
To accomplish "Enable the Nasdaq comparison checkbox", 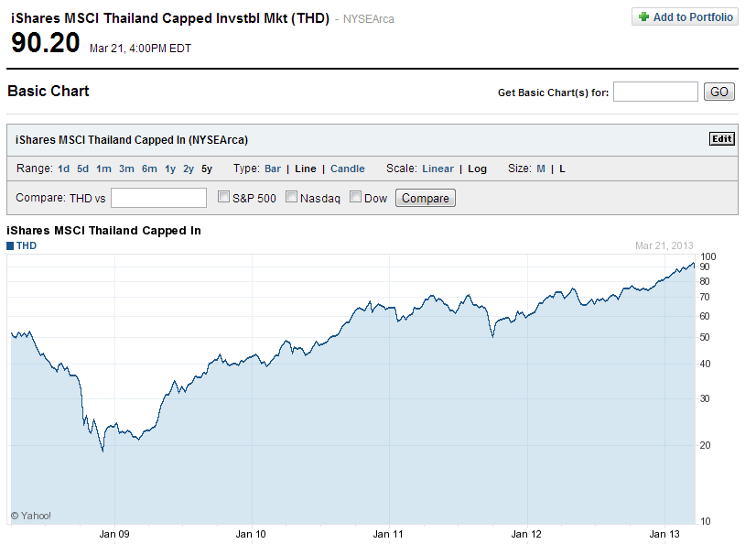I will 291,197.
